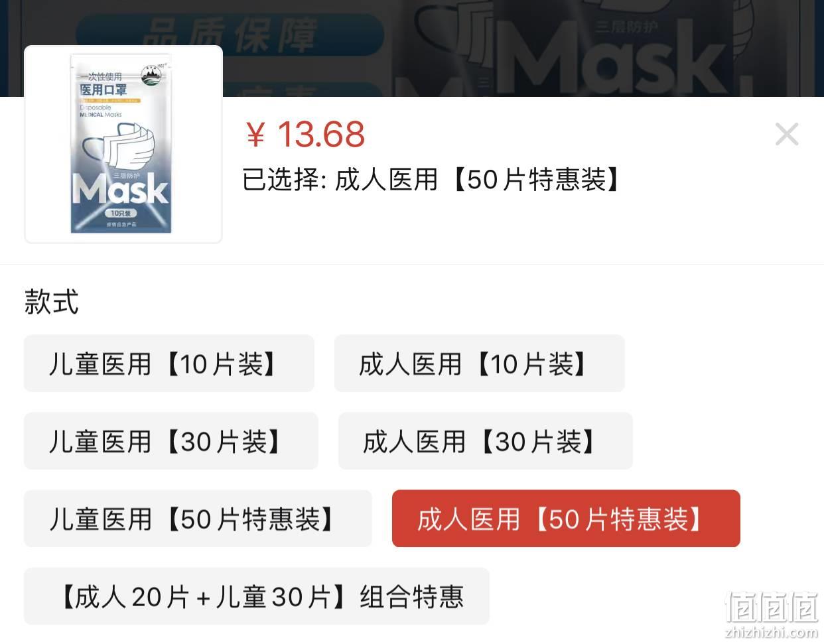Image resolution: width=824 pixels, height=644 pixels.
Task: Open the mask product thumbnail image
Action: click(123, 145)
